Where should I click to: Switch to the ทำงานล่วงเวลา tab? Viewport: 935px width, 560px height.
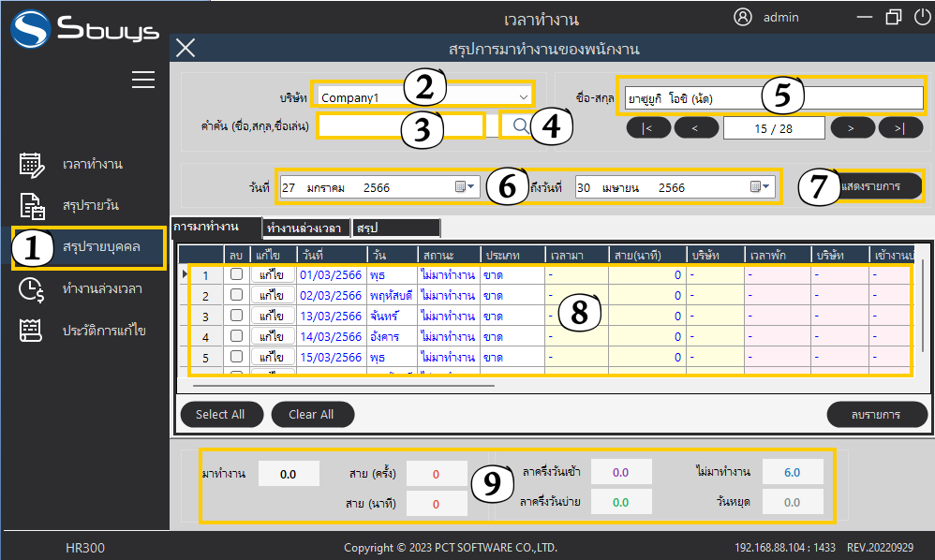tap(302, 228)
